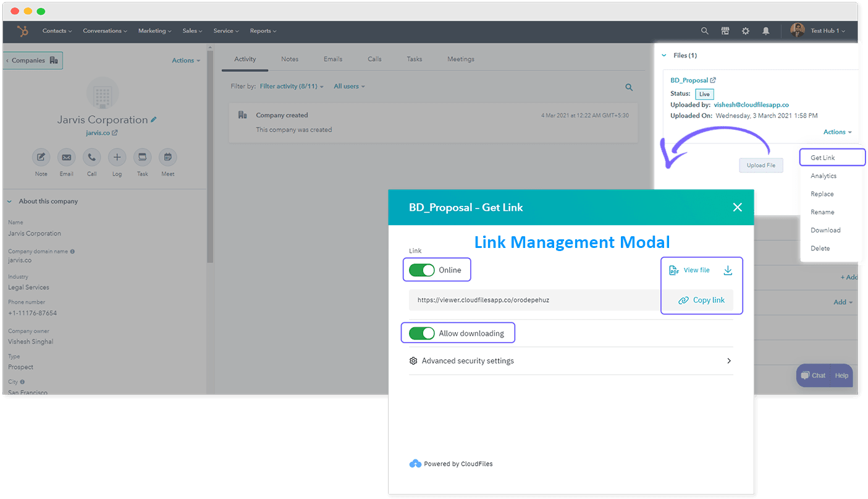The image size is (868, 499).
Task: Click the Copy link button
Action: coord(702,300)
